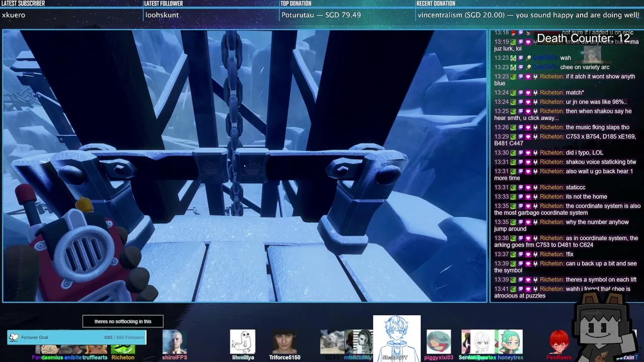This screenshot has width=644, height=362.
Task: Click the green badge beside "the music fking slaps tho"
Action: point(513,128)
